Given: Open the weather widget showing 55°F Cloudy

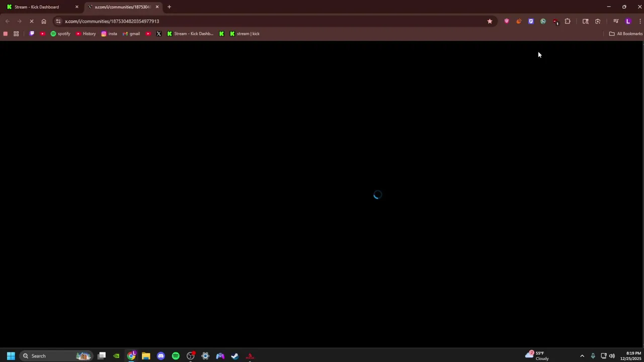Looking at the screenshot, I should 537,356.
